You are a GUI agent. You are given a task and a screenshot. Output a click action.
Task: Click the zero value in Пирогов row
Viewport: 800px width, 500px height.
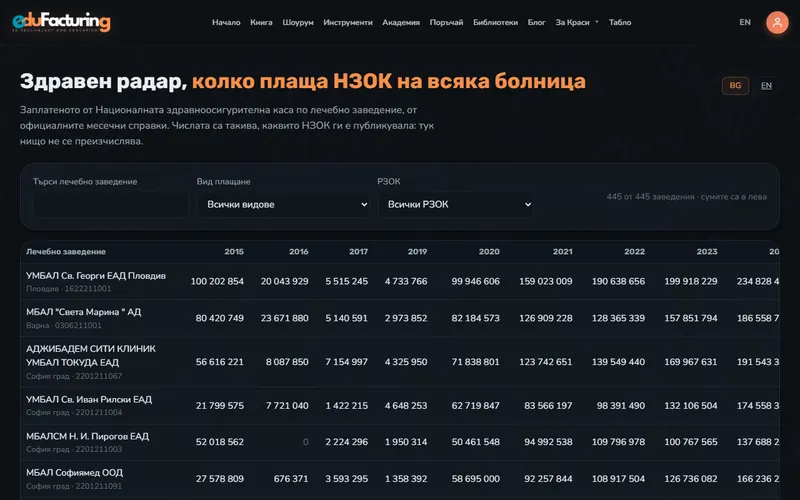tap(306, 442)
